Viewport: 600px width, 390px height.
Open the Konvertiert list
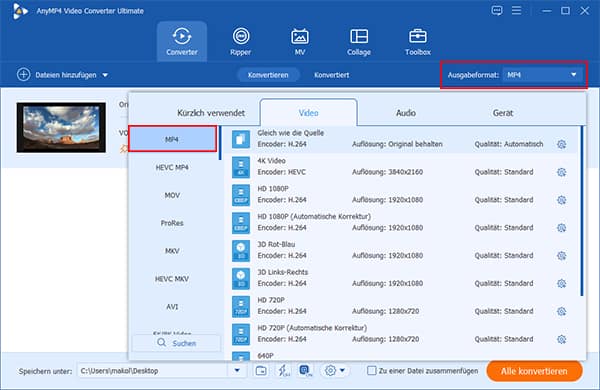pyautogui.click(x=331, y=75)
